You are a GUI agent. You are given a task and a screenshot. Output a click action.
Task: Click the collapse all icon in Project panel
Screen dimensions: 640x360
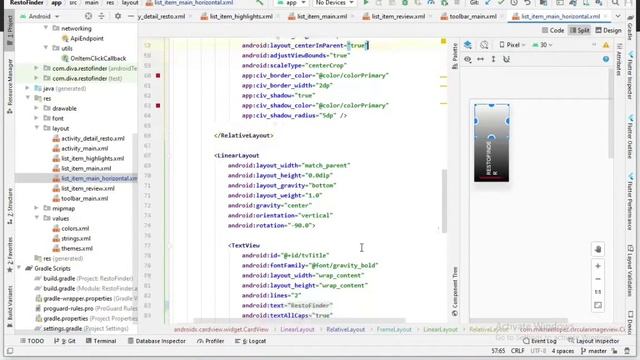101,16
